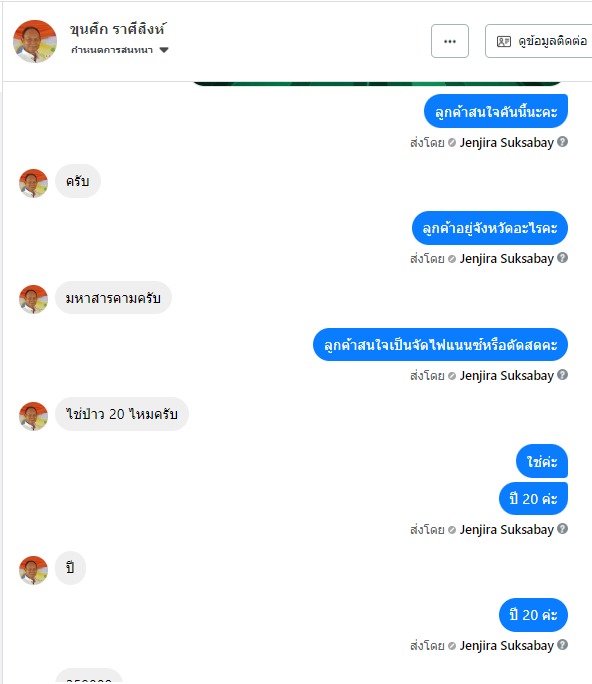This screenshot has width=592, height=684.
Task: Click the contact card icon in header
Action: click(504, 41)
